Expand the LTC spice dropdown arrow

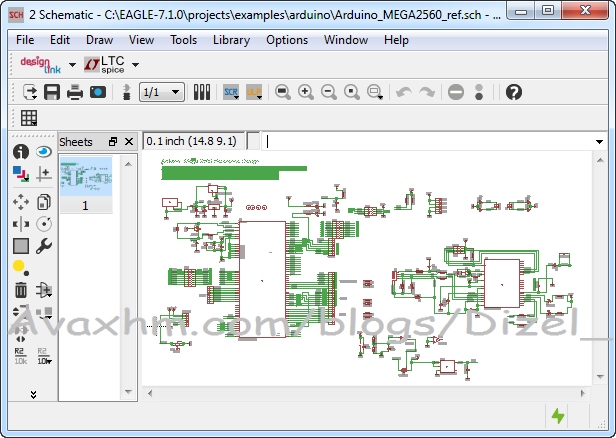coord(136,65)
